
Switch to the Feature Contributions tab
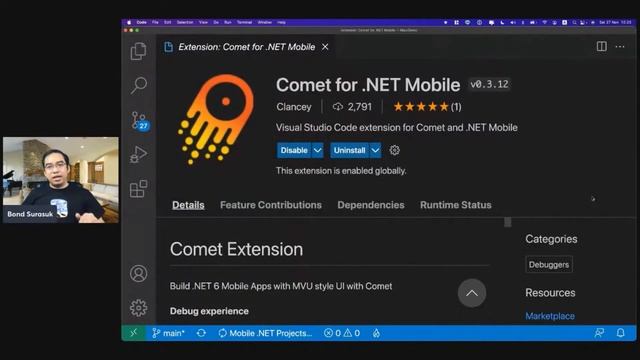tap(271, 205)
